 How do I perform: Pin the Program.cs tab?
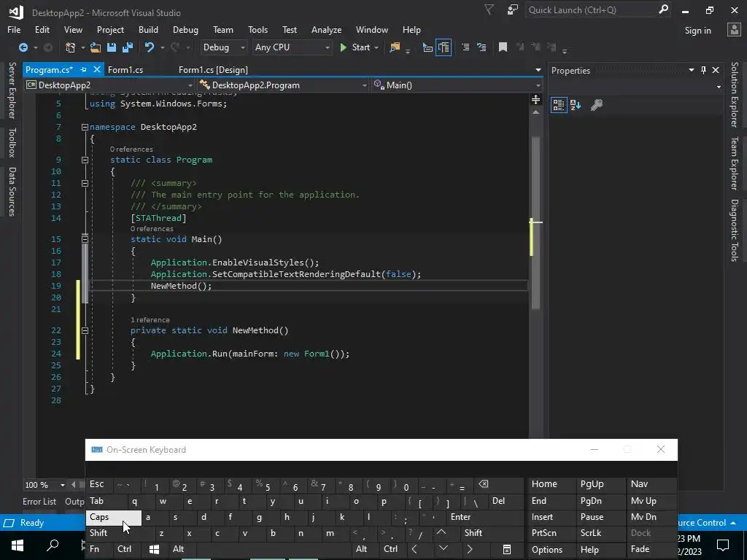coord(83,69)
